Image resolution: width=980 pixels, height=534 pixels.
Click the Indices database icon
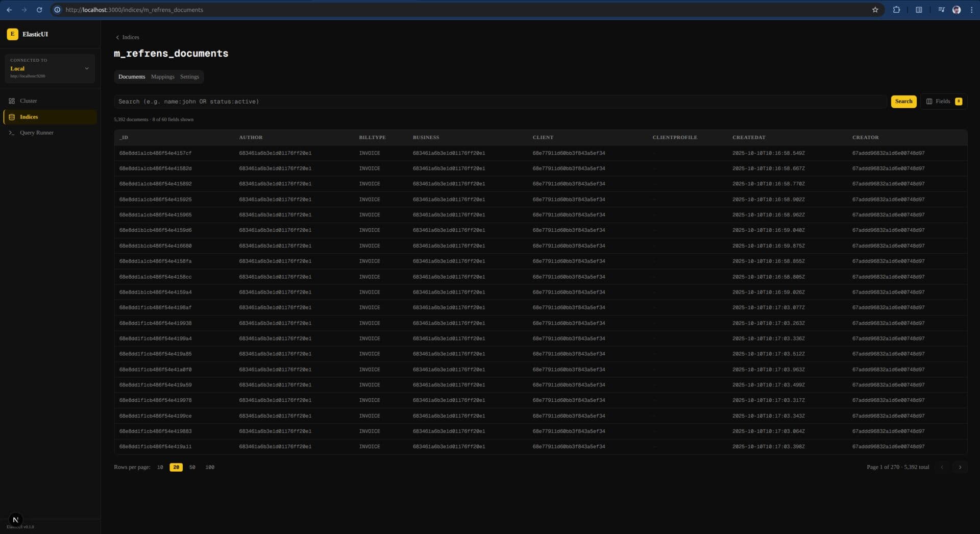[x=12, y=116]
